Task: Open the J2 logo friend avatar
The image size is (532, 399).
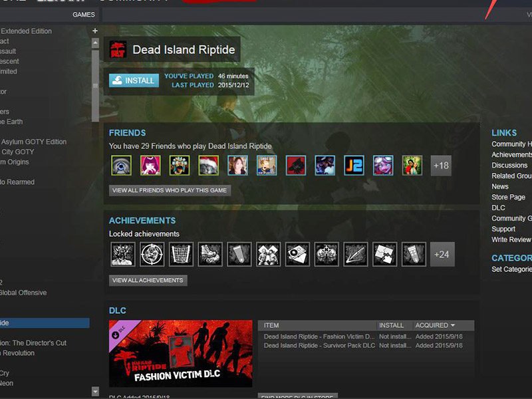Action: pyautogui.click(x=354, y=165)
